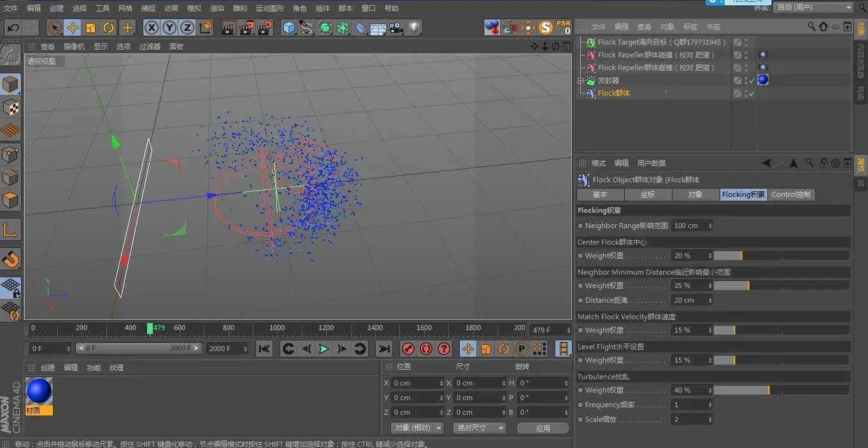The image size is (868, 448).
Task: Expand the 发射器 object tree
Action: click(580, 80)
